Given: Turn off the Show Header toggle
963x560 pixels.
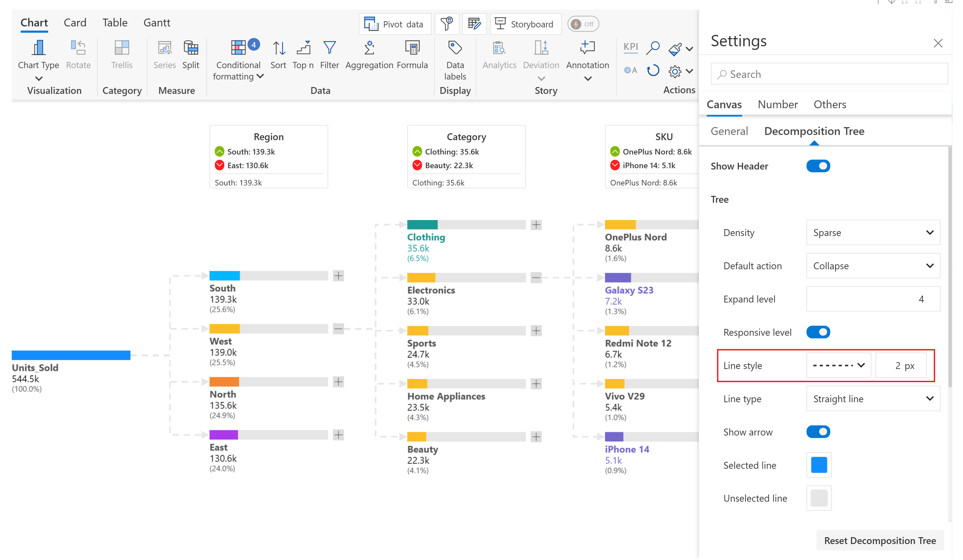Looking at the screenshot, I should (x=818, y=166).
